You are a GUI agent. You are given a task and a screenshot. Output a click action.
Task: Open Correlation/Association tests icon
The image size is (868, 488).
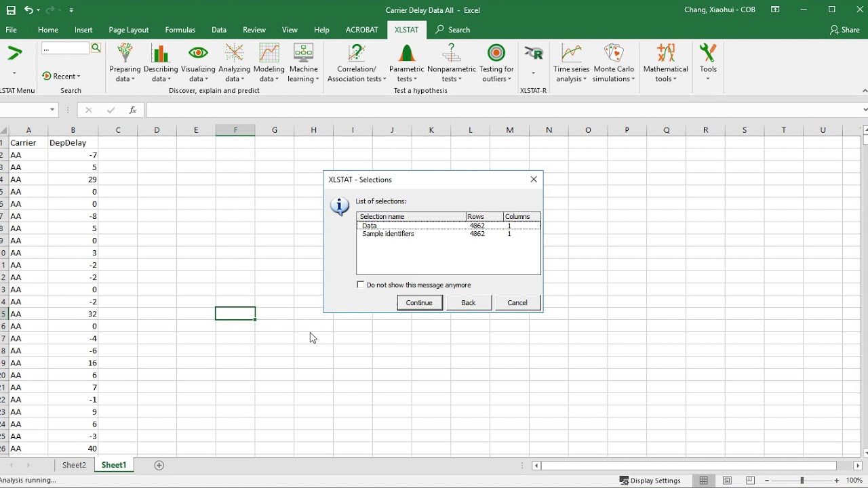(x=357, y=53)
